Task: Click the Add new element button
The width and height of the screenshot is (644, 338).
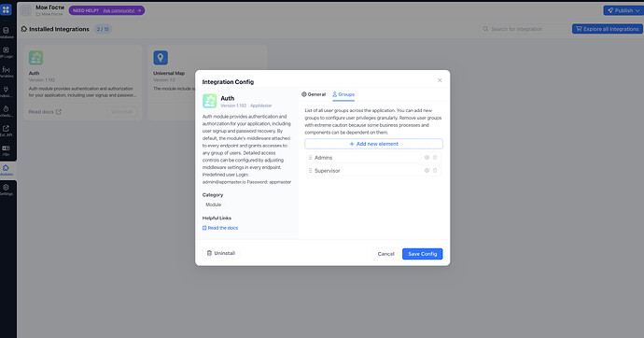Action: click(x=373, y=144)
